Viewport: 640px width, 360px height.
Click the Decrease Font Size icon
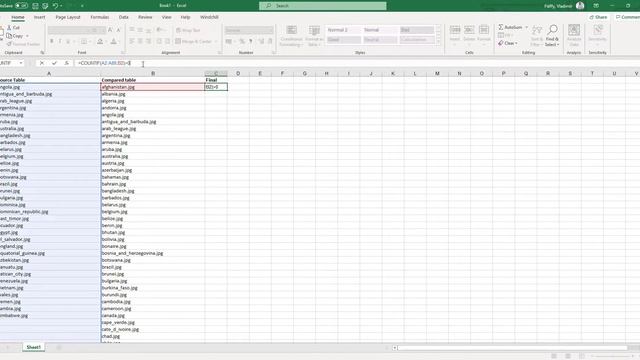point(118,30)
